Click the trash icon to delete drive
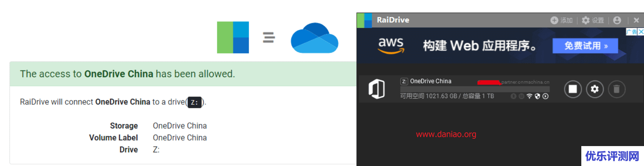 coord(616,89)
